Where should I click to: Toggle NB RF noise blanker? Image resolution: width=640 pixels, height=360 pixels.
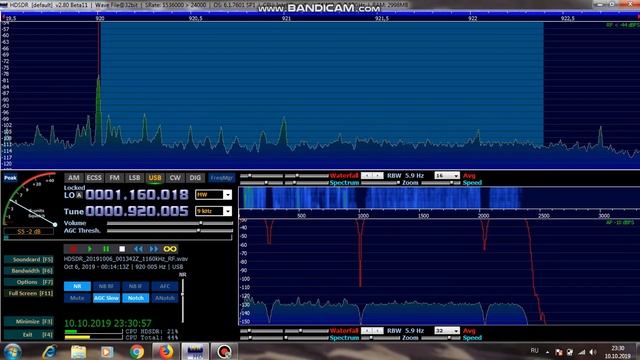(x=106, y=287)
